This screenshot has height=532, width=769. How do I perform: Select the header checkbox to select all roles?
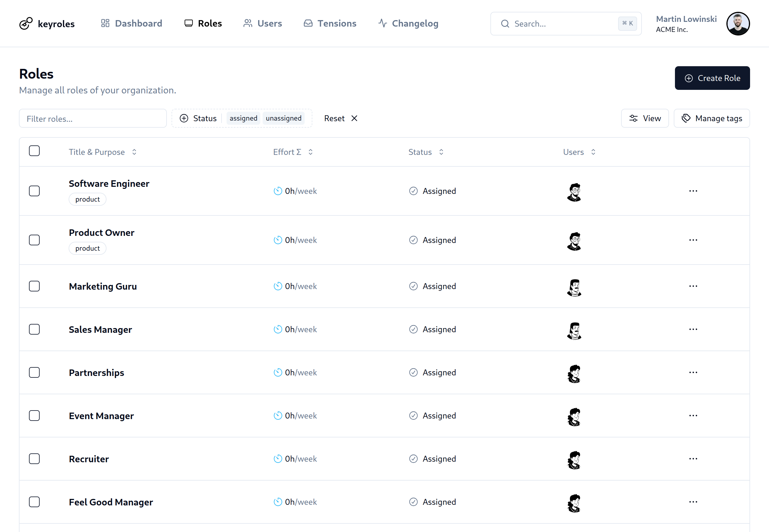34,151
